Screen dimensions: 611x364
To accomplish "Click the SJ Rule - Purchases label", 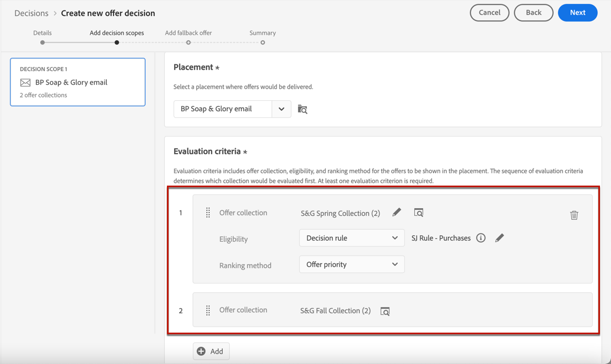I will pyautogui.click(x=441, y=238).
